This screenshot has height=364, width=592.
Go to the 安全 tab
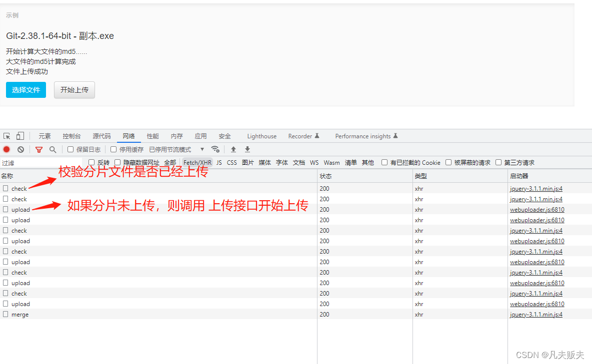(224, 136)
